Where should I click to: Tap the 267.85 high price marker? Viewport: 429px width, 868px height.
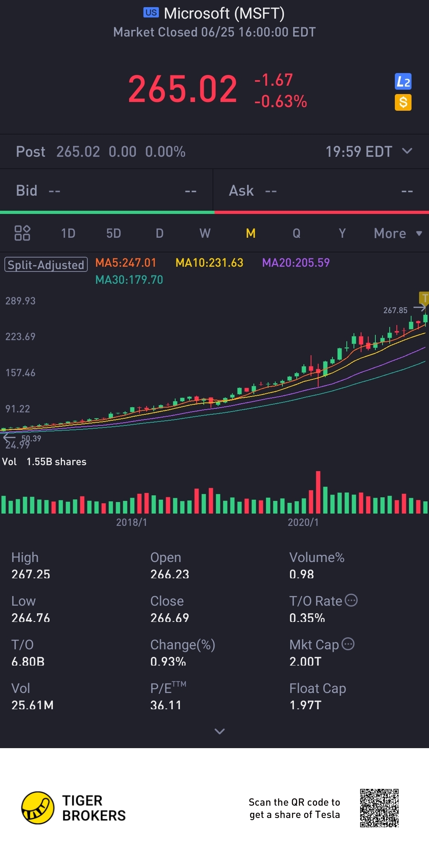(395, 310)
